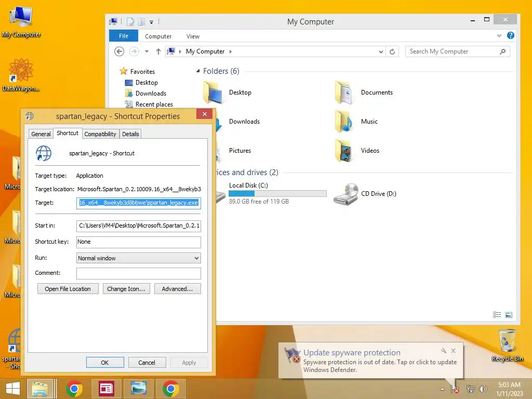The width and height of the screenshot is (532, 399).
Task: Click the Advanced button
Action: pyautogui.click(x=178, y=289)
